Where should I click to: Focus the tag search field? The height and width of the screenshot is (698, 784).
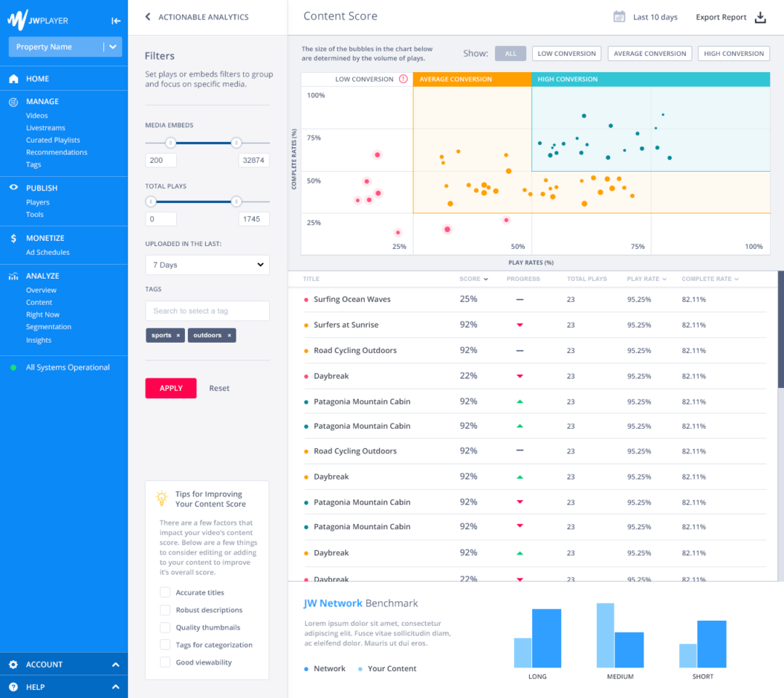click(207, 311)
